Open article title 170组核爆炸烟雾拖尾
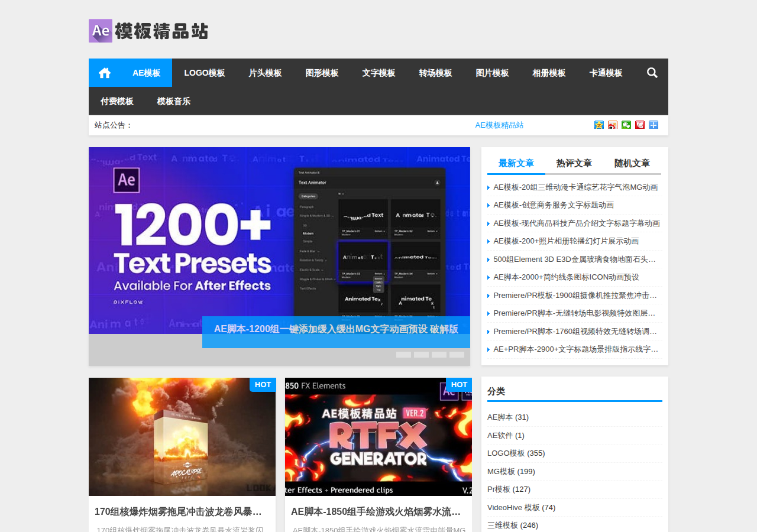757x532 pixels. coord(178,511)
